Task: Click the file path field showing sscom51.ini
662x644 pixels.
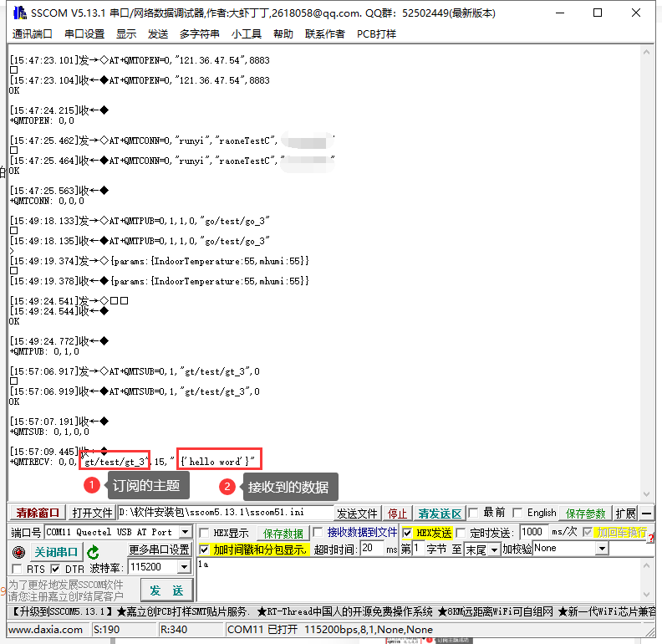Action: (226, 513)
